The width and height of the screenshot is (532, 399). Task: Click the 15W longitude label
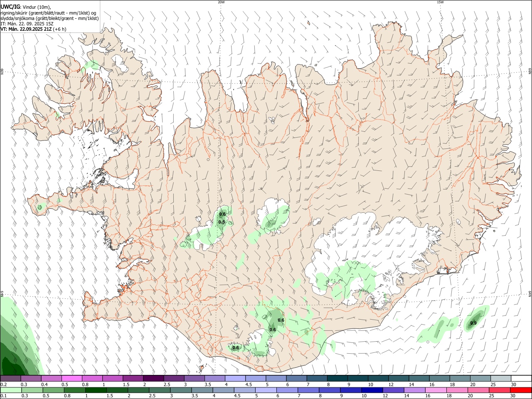pyautogui.click(x=440, y=2)
